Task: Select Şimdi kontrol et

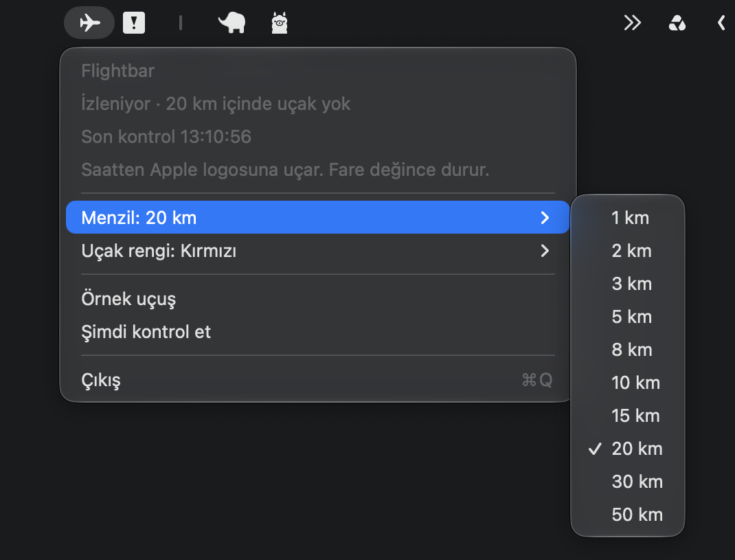Action: click(318, 332)
